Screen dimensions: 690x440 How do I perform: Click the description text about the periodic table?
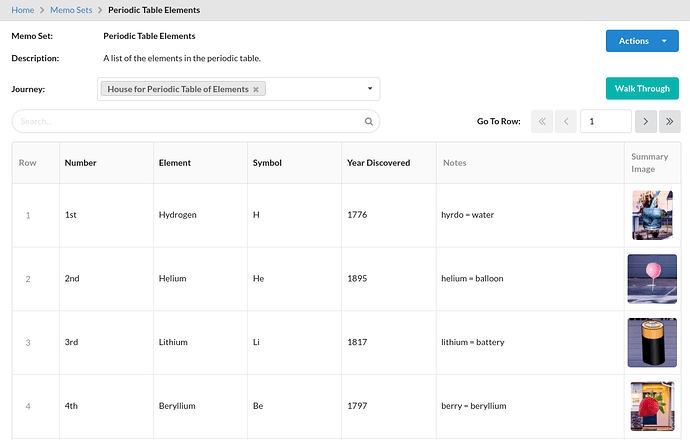point(182,58)
